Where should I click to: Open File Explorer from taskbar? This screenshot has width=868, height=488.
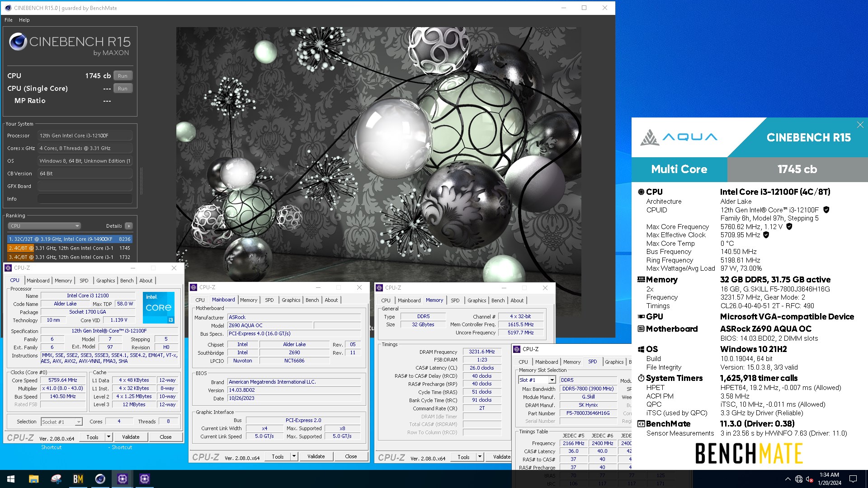click(33, 479)
